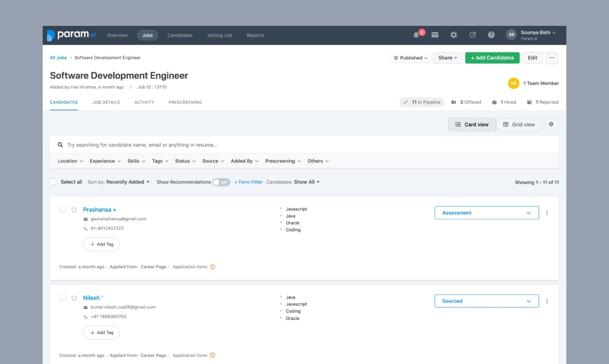This screenshot has height=364, width=609.
Task: Toggle the Show Recommendations switch
Action: (221, 182)
